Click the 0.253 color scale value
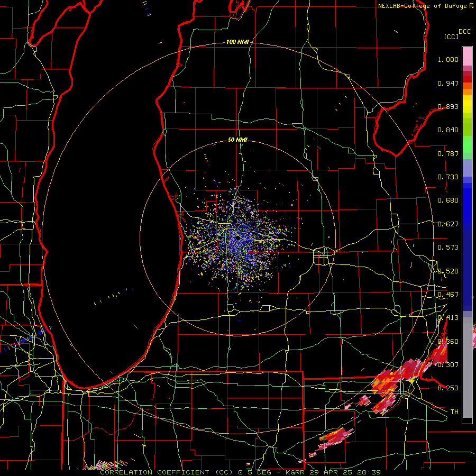Image resolution: width=476 pixels, height=476 pixels. pos(448,388)
